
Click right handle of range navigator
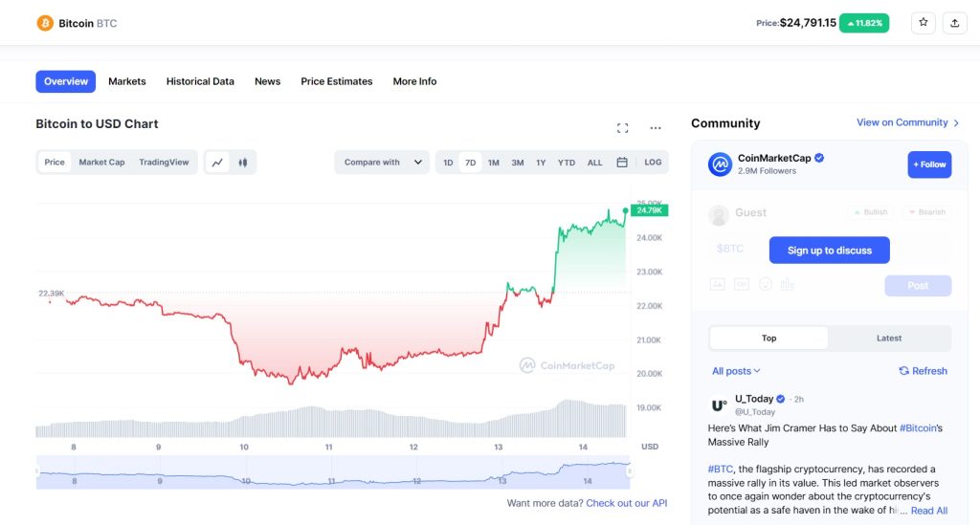point(630,471)
